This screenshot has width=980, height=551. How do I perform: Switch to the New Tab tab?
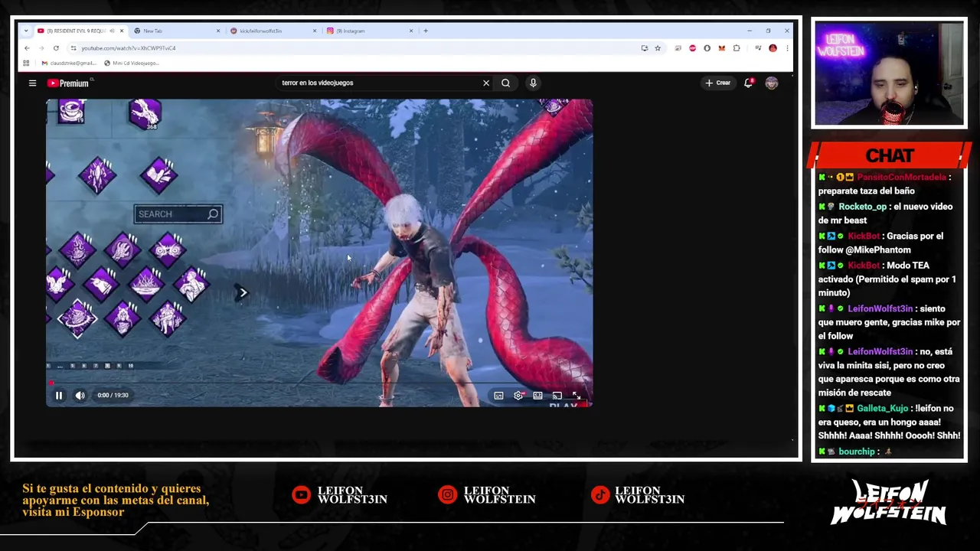click(176, 31)
